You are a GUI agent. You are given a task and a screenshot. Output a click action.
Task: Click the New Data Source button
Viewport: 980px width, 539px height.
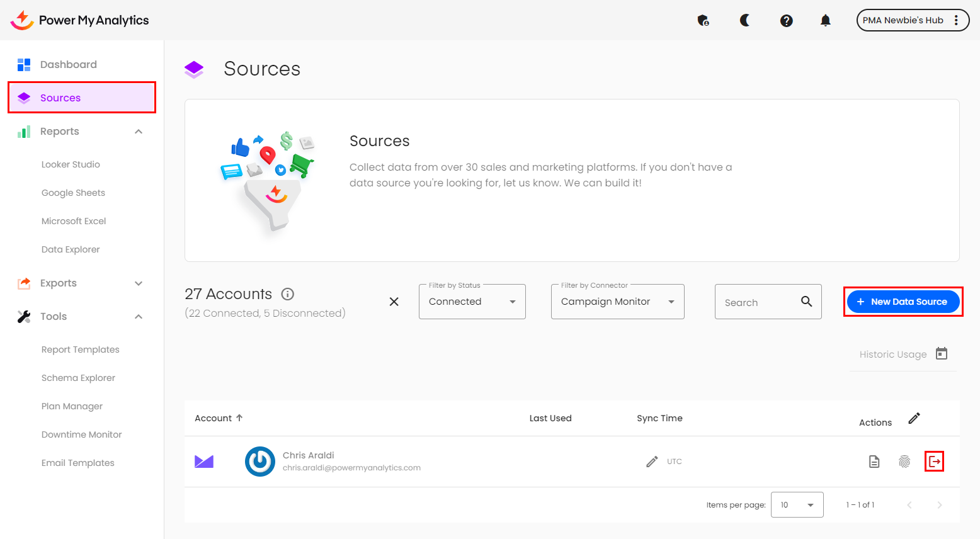point(903,302)
